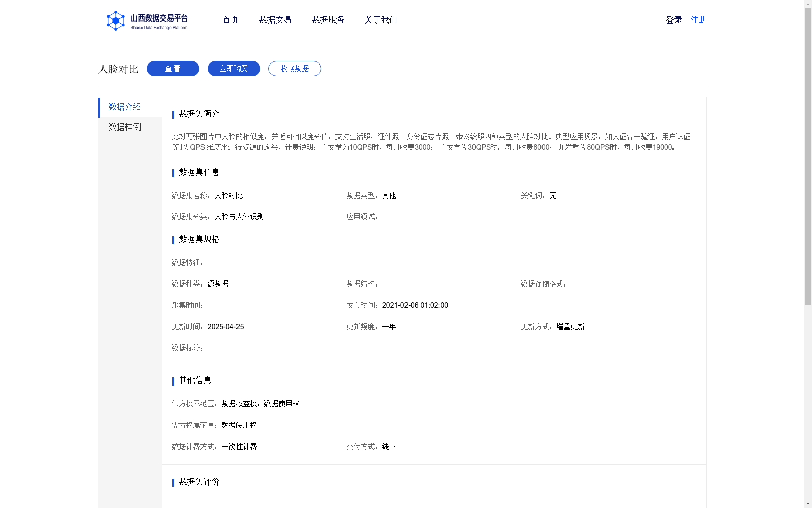Click the 关键词 value 无
This screenshot has height=508, width=812.
553,196
